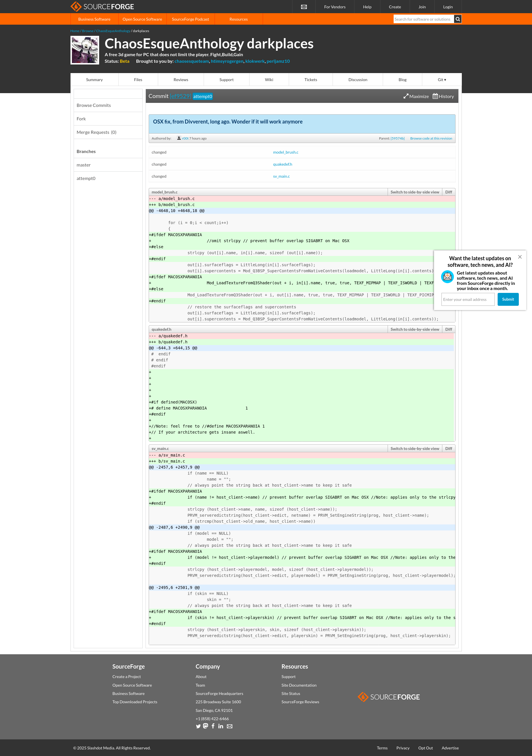
Task: Open commit hash ef9529 link
Action: coord(180,96)
